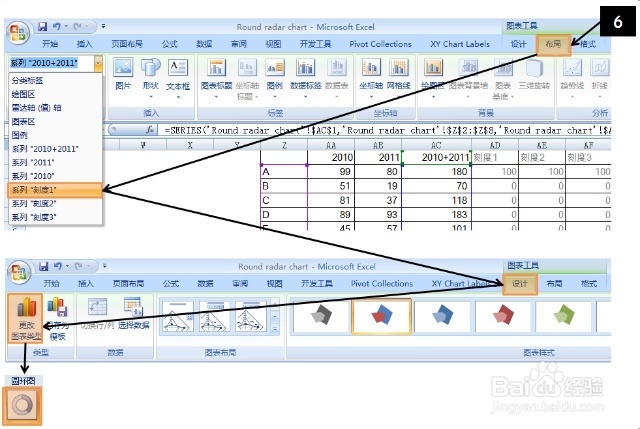Expand the 图表标题 dropdown arrow

tap(216, 97)
